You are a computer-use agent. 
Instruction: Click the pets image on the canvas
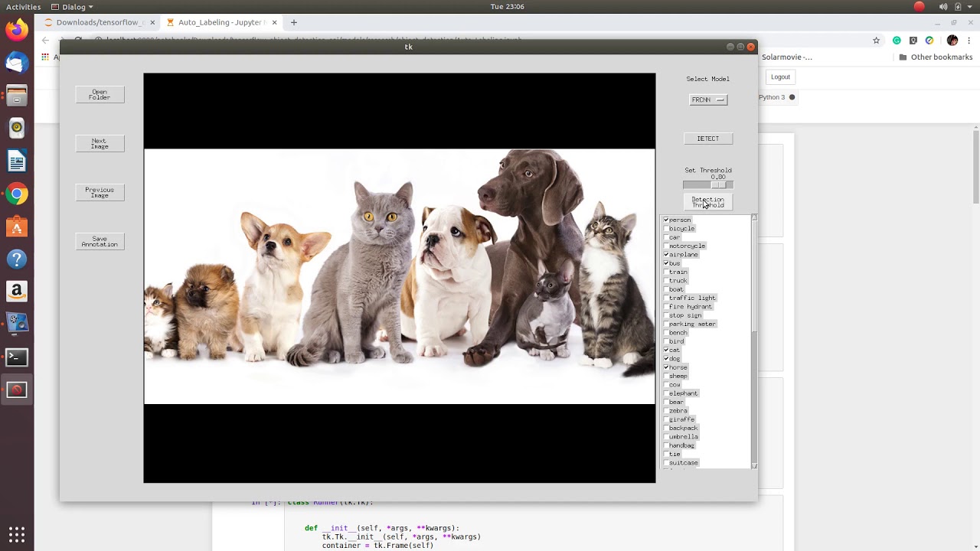pos(400,276)
